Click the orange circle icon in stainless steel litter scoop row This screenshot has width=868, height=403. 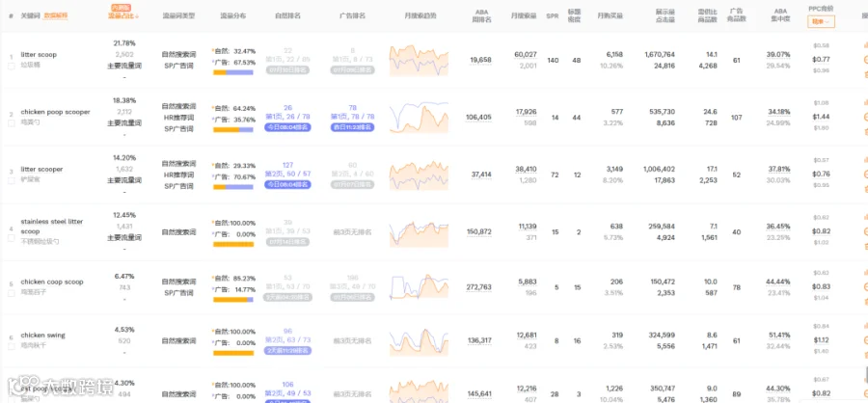[x=865, y=231]
